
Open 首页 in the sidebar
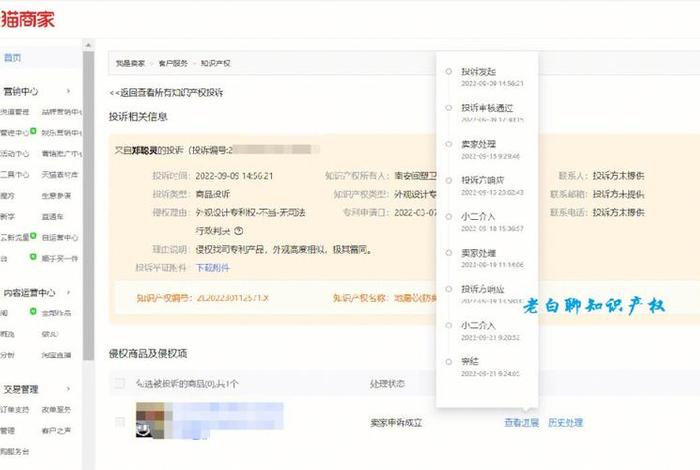pyautogui.click(x=12, y=58)
